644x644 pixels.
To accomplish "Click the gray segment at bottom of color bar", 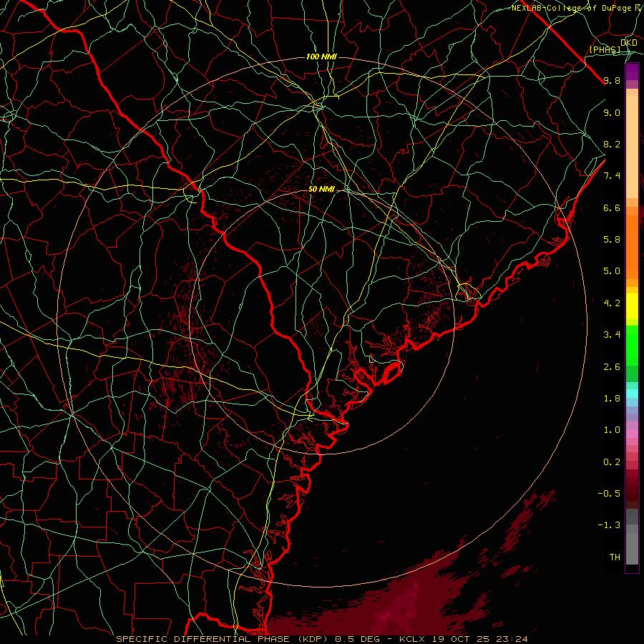I will (632, 545).
